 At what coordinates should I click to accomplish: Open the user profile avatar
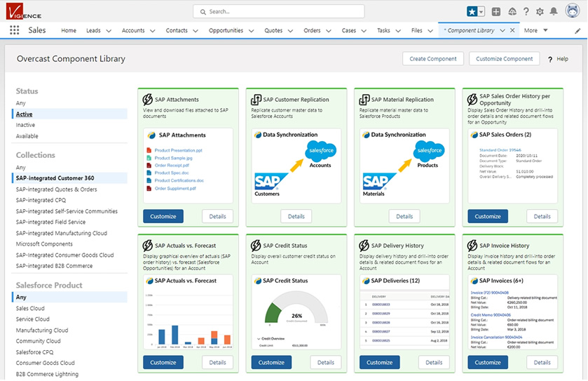coord(573,11)
